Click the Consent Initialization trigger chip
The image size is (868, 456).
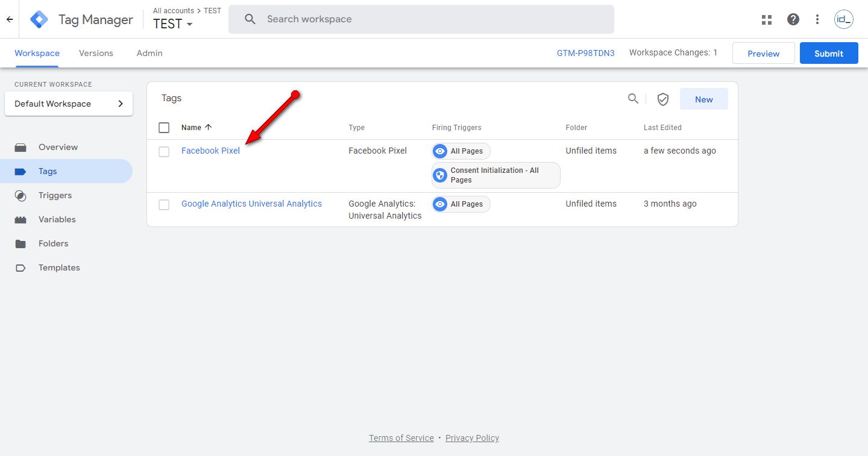495,175
